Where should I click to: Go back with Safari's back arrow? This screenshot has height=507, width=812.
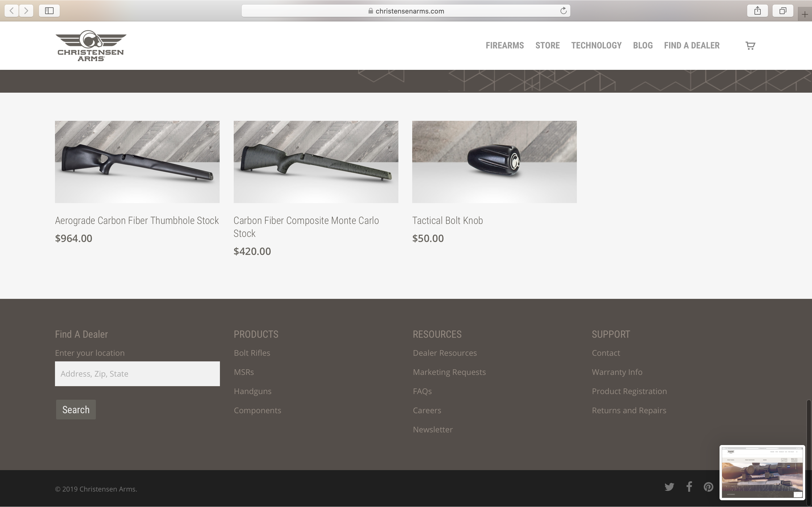click(12, 11)
